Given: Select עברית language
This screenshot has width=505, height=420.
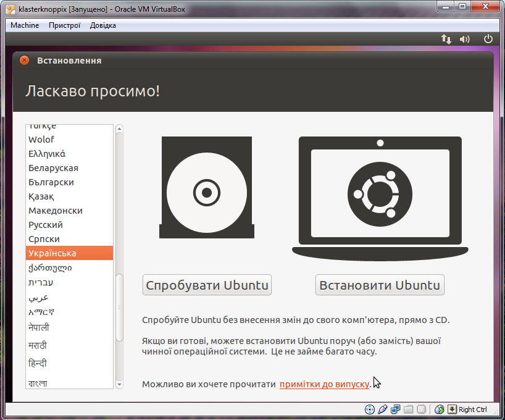Looking at the screenshot, I should pyautogui.click(x=69, y=282).
